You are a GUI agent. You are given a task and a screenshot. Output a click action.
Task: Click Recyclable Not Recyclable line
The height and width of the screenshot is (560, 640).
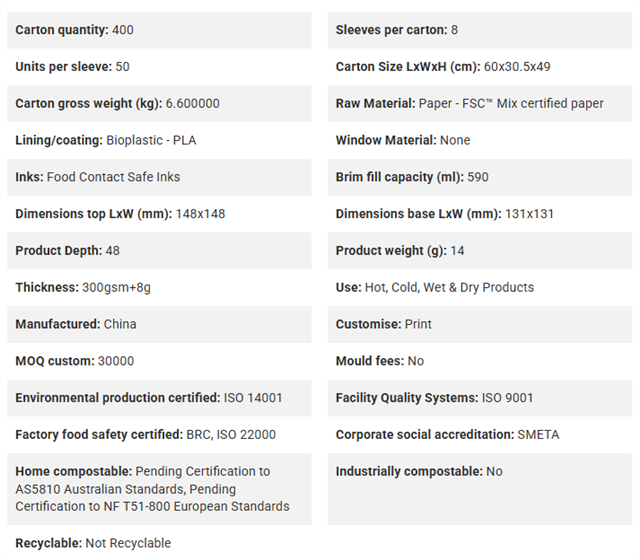(x=93, y=543)
